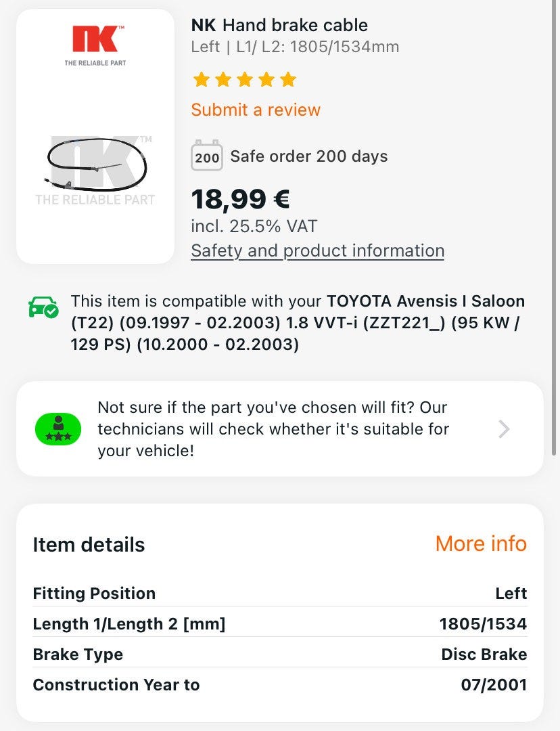Screen dimensions: 560x731
Task: Select the Brake Type row
Action: pos(279,655)
